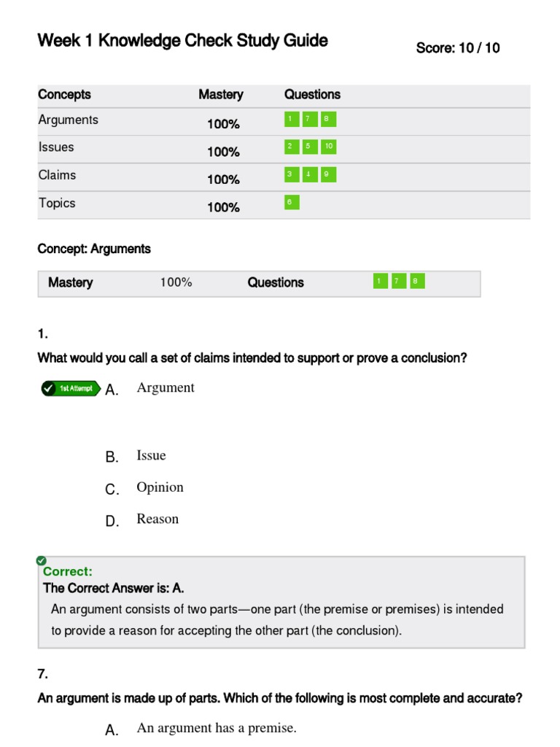Jump to question 6 badge in the Topics row
The image size is (560, 747).
[292, 202]
